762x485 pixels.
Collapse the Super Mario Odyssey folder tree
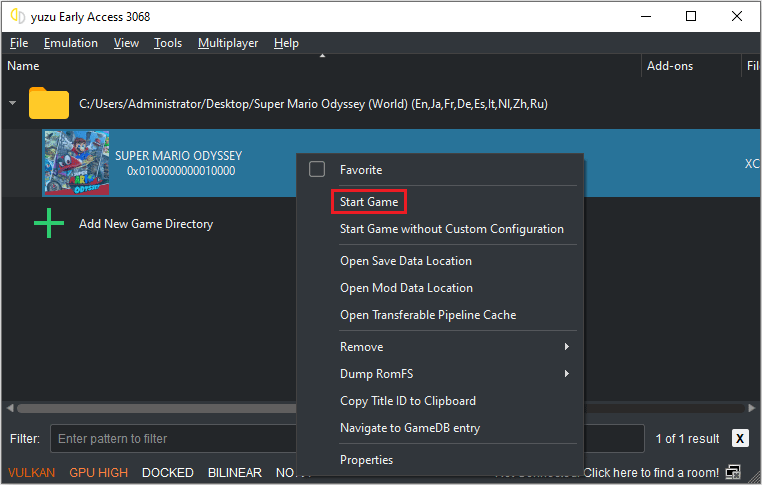tap(13, 104)
